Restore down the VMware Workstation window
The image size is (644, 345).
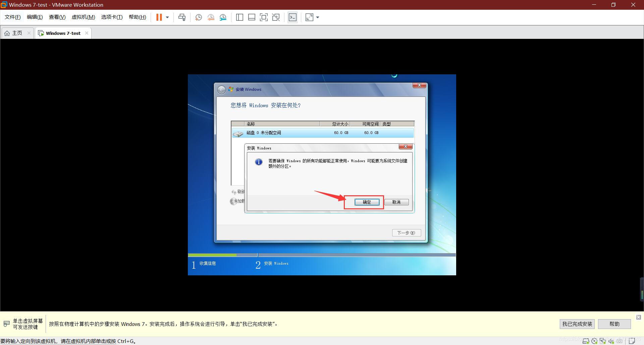[613, 5]
